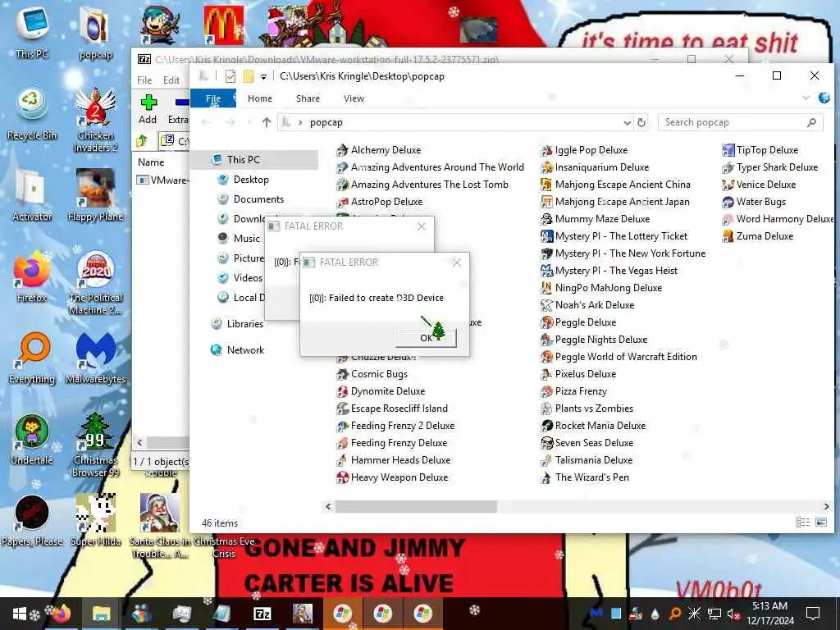This screenshot has height=630, width=840.
Task: Select Heavy Weapon Deluxe file
Action: [x=391, y=477]
